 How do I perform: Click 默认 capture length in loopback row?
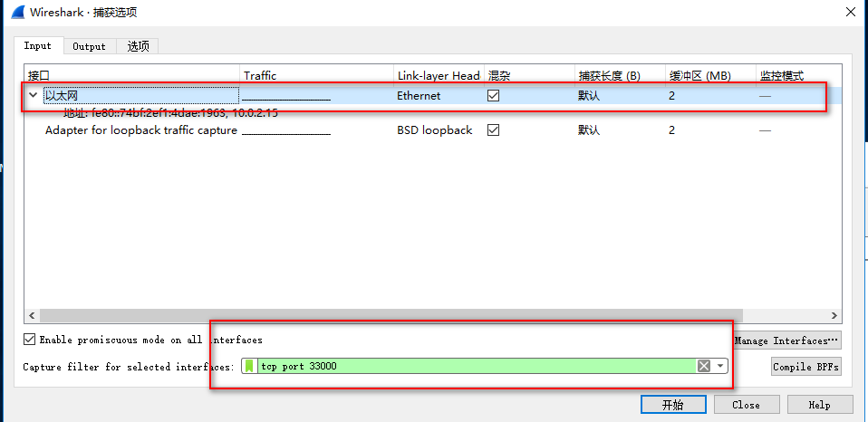(x=589, y=130)
